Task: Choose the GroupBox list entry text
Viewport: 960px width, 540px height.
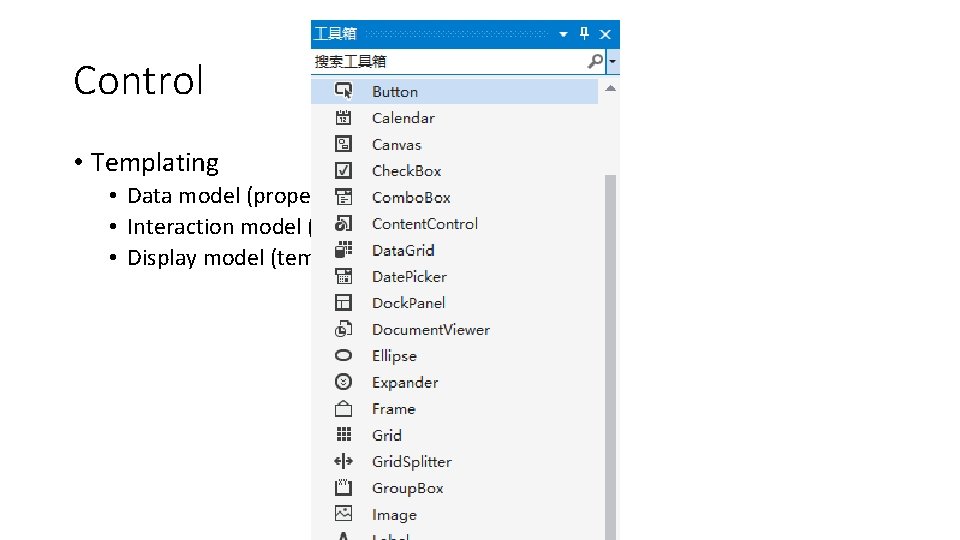Action: click(408, 489)
